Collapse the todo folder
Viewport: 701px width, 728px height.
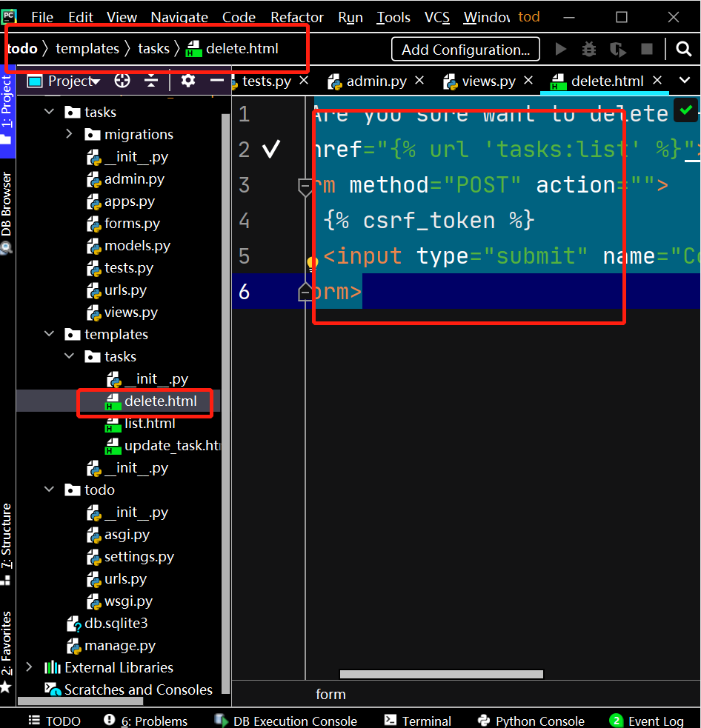click(49, 490)
